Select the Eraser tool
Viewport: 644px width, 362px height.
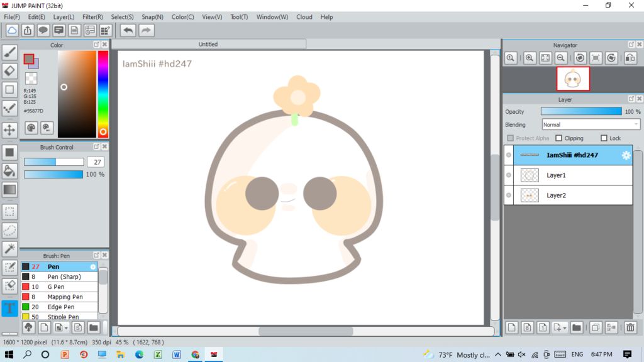9,70
